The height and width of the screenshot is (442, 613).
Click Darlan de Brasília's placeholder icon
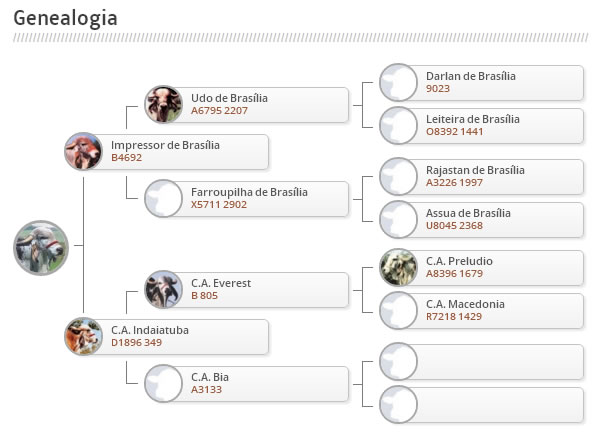(398, 82)
